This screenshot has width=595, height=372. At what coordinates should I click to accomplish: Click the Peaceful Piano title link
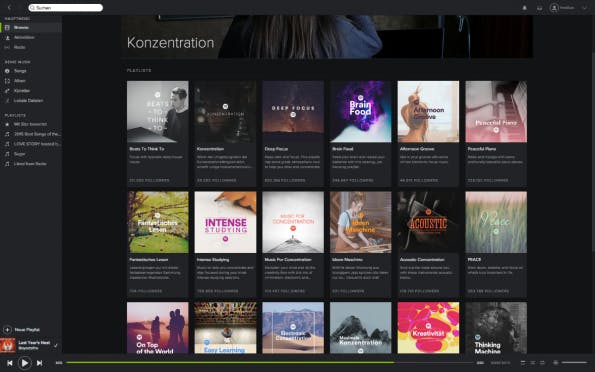482,149
